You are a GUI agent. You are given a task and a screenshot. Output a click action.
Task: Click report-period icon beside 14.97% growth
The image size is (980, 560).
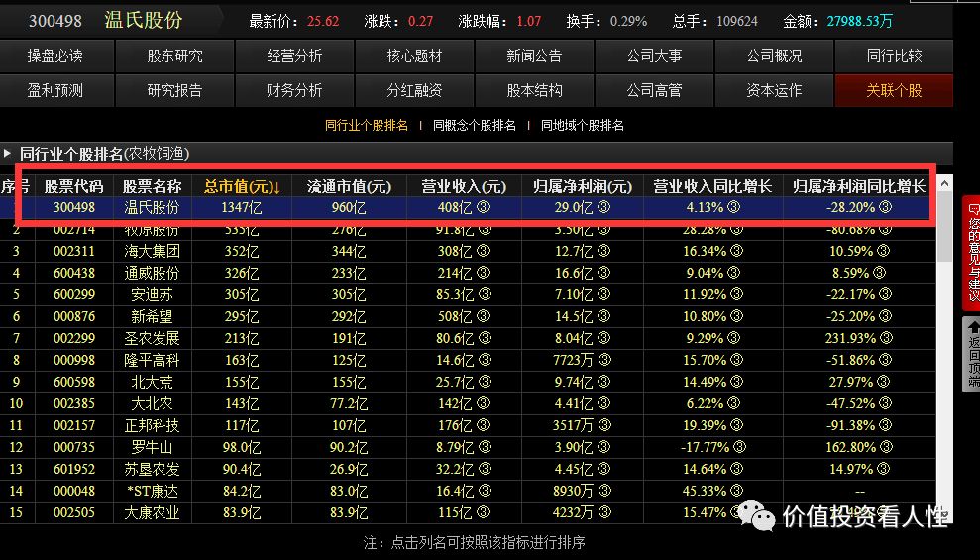pos(883,470)
